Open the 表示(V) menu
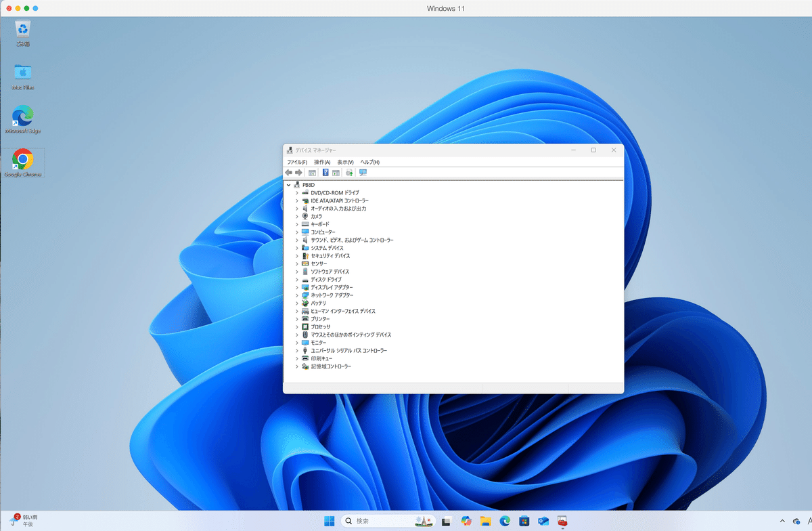 345,163
